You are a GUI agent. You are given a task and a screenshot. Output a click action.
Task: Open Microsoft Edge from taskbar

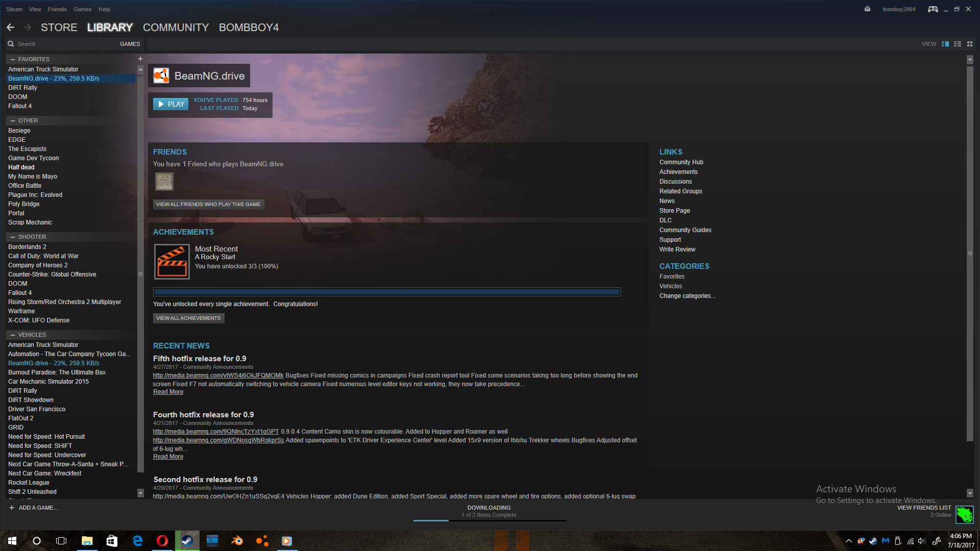137,541
